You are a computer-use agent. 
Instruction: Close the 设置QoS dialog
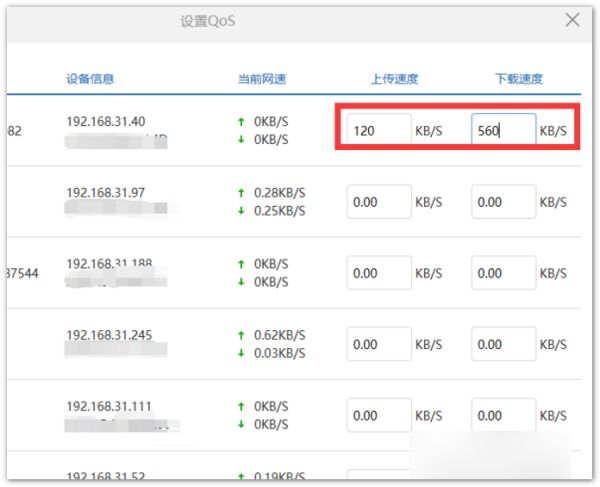[x=572, y=20]
